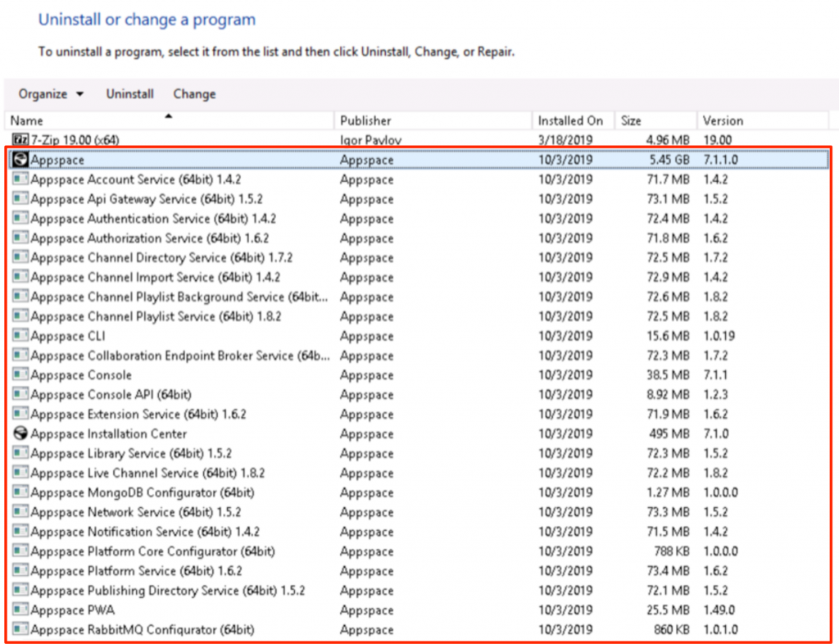Sort by the Size column header
839x644 pixels.
(x=656, y=120)
